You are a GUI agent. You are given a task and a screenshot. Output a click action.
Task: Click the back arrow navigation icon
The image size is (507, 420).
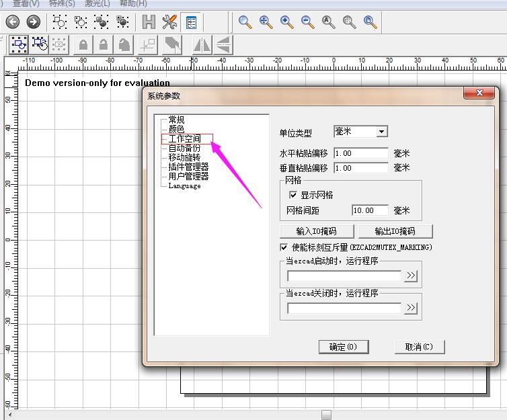click(12, 22)
